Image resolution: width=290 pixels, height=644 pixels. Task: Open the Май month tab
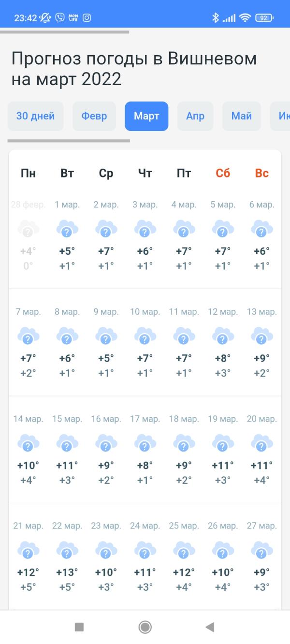pos(242,116)
